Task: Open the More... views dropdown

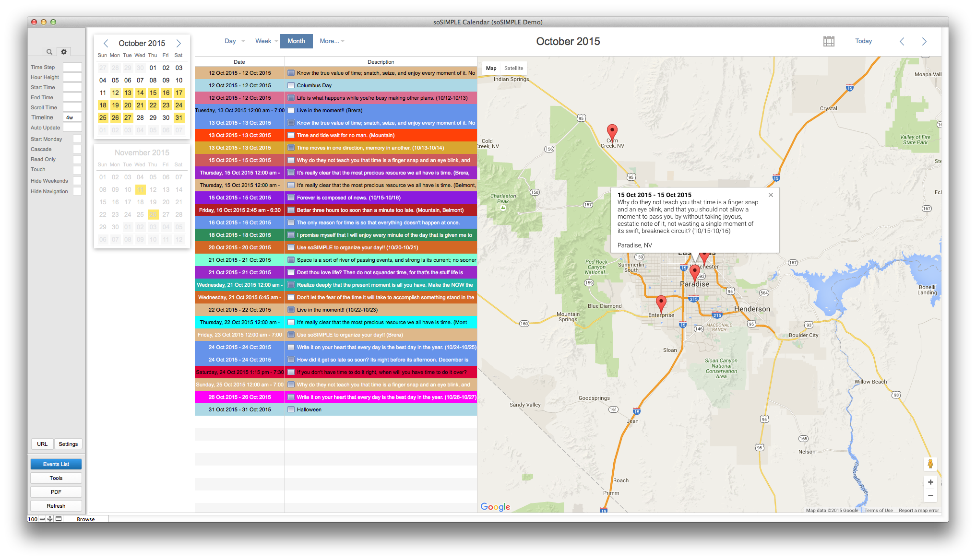Action: coord(332,41)
